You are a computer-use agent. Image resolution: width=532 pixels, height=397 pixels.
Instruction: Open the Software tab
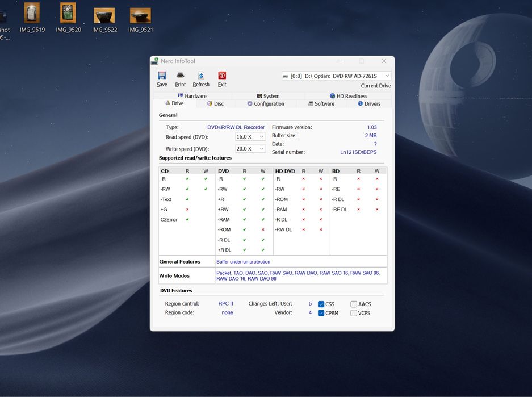pyautogui.click(x=321, y=103)
